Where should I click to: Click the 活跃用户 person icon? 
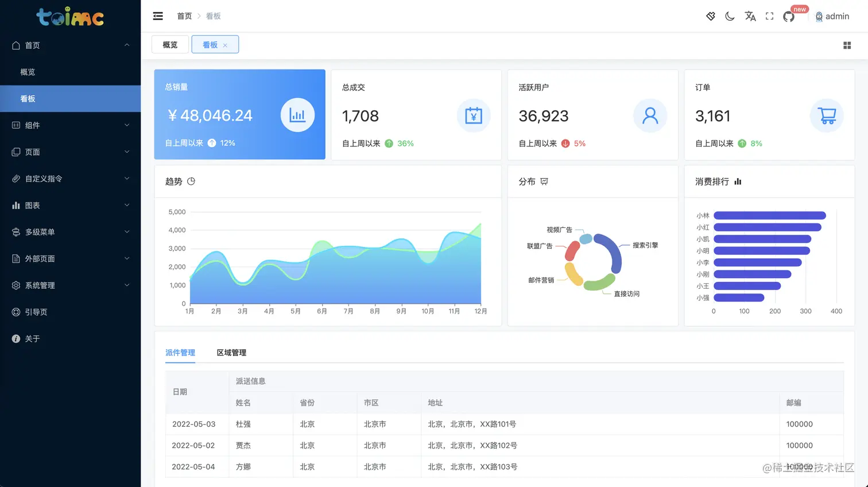click(650, 115)
